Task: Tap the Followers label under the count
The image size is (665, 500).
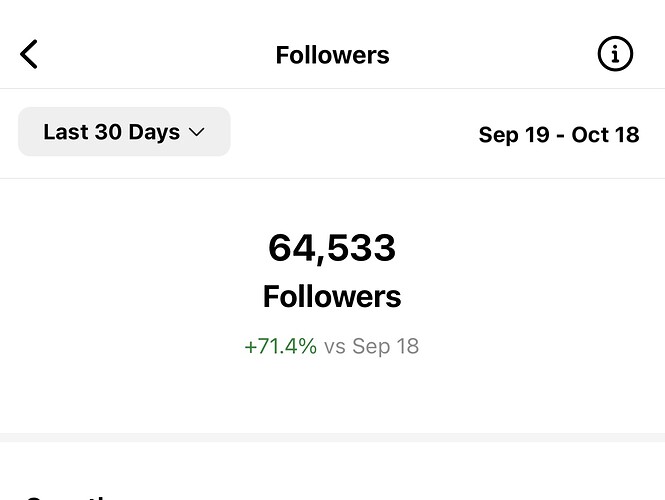Action: tap(332, 297)
